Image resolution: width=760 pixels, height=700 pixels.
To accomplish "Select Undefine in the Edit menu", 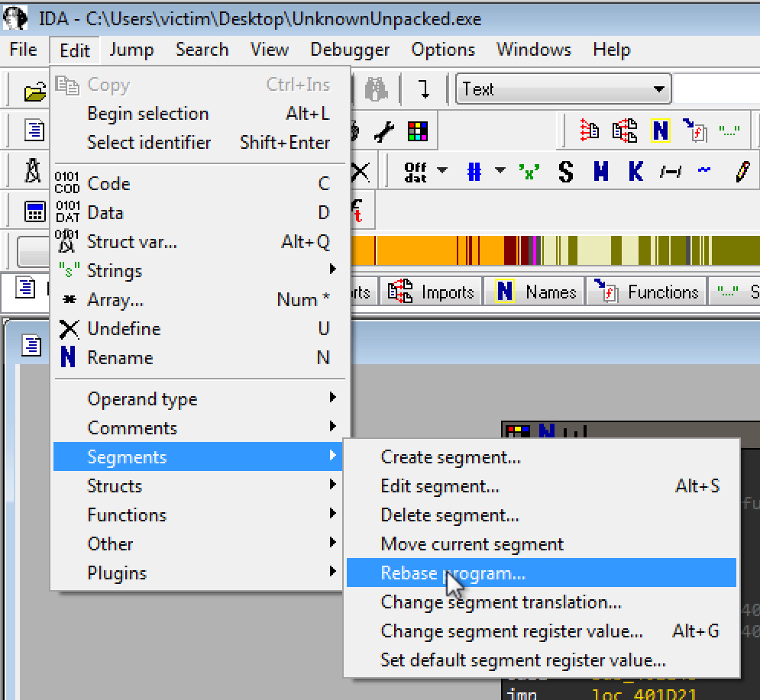I will (x=124, y=329).
